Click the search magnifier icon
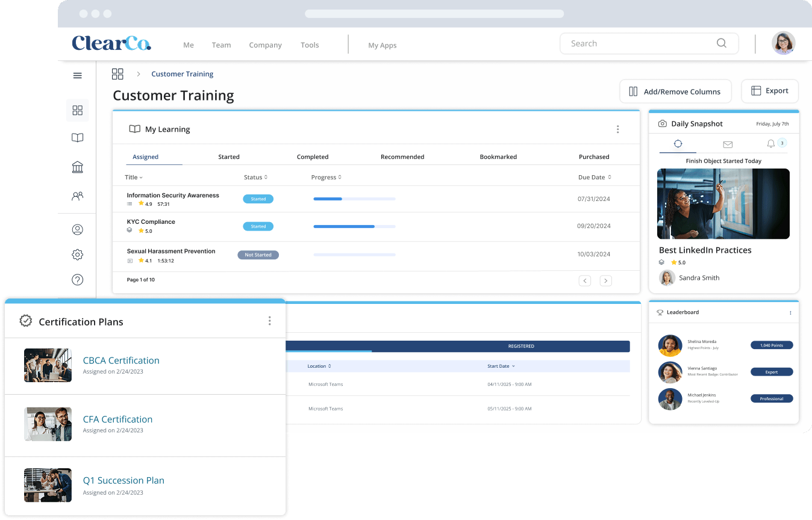 pos(721,43)
